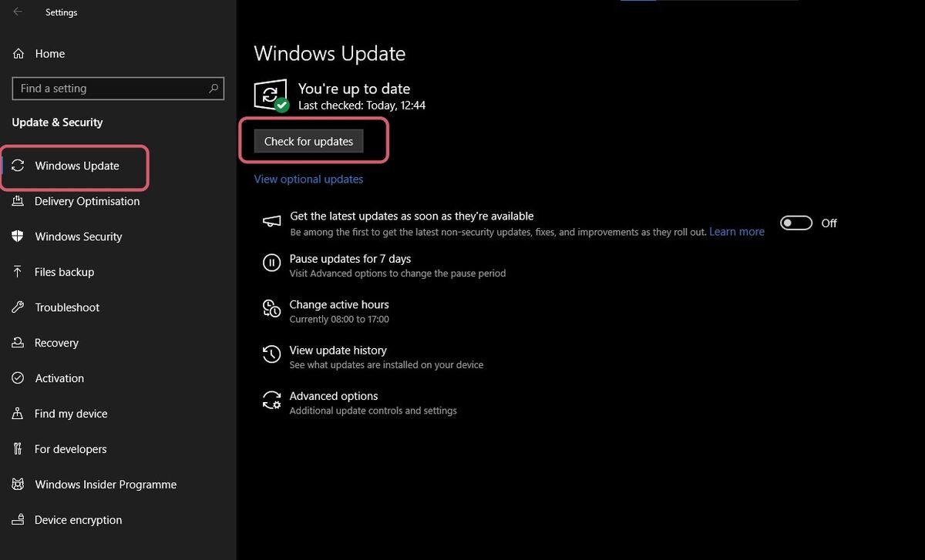Click the Home icon in the sidebar
Image resolution: width=925 pixels, height=560 pixels.
pyautogui.click(x=18, y=54)
